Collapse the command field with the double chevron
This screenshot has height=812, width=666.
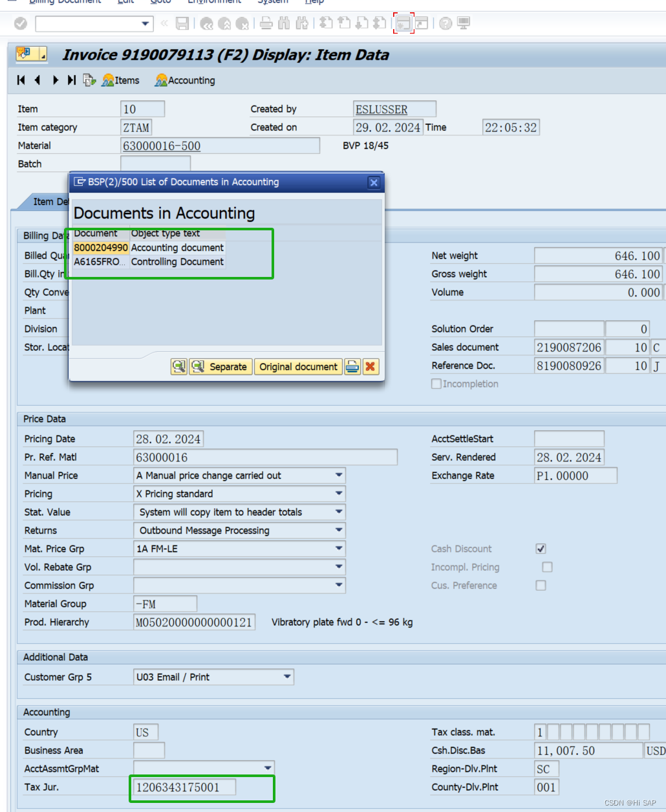click(164, 23)
